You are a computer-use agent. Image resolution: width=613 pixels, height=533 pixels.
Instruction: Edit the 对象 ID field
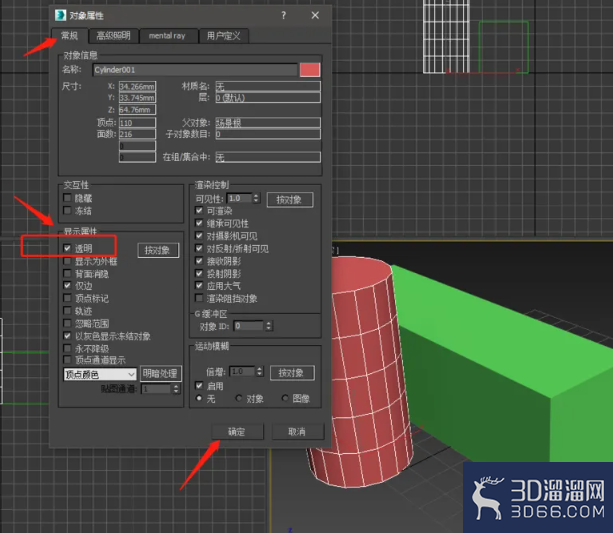coord(249,326)
